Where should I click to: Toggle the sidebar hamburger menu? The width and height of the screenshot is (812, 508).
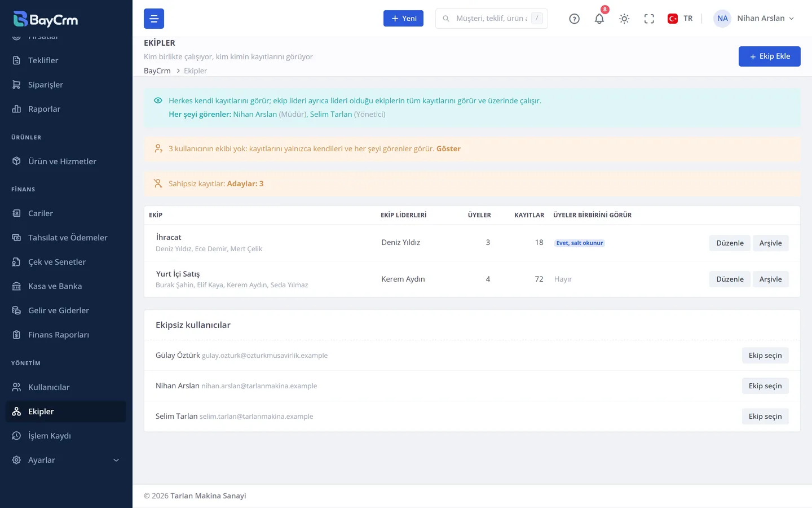[x=154, y=19]
